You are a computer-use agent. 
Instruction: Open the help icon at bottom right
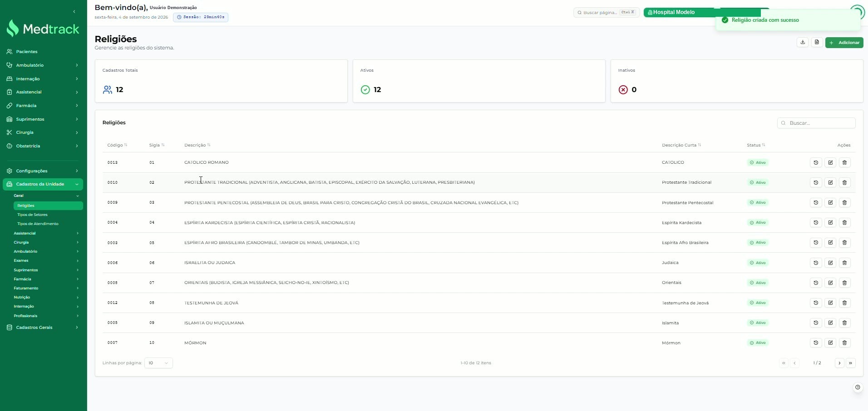coord(858,387)
